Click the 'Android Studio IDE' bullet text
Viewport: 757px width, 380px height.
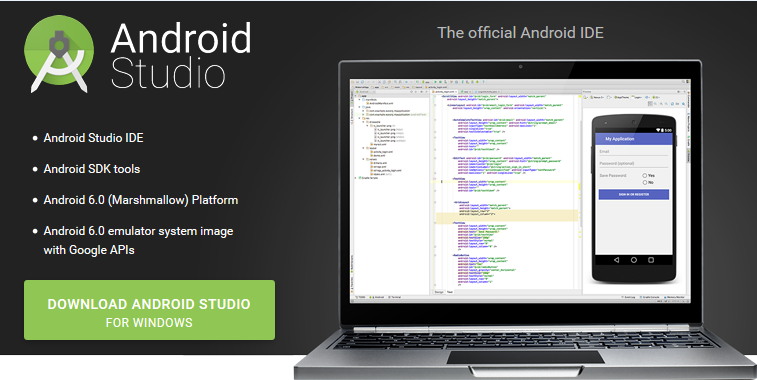pyautogui.click(x=94, y=138)
